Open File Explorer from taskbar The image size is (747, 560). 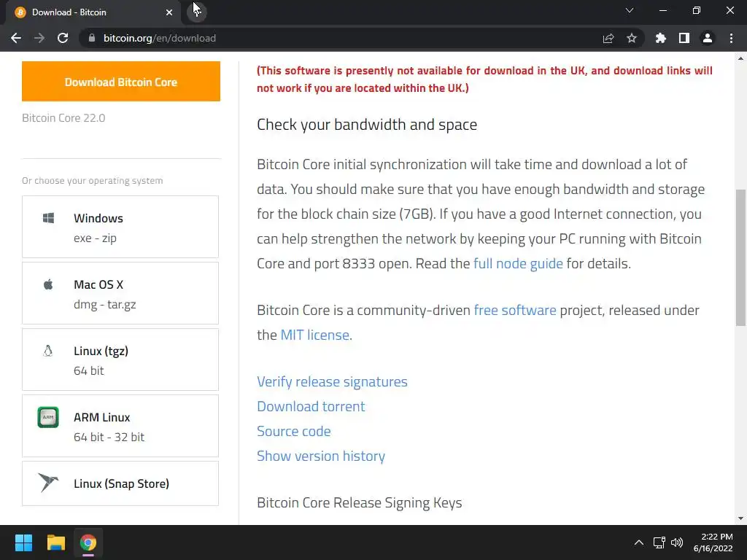click(x=55, y=542)
